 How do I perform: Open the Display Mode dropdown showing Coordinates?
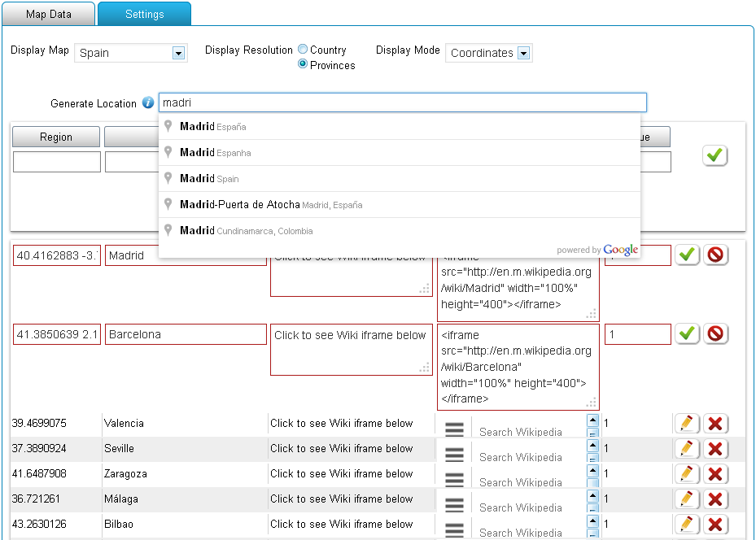(x=489, y=53)
